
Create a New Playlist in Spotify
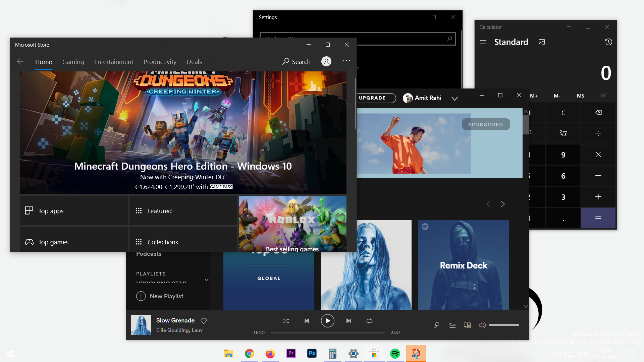coord(160,296)
